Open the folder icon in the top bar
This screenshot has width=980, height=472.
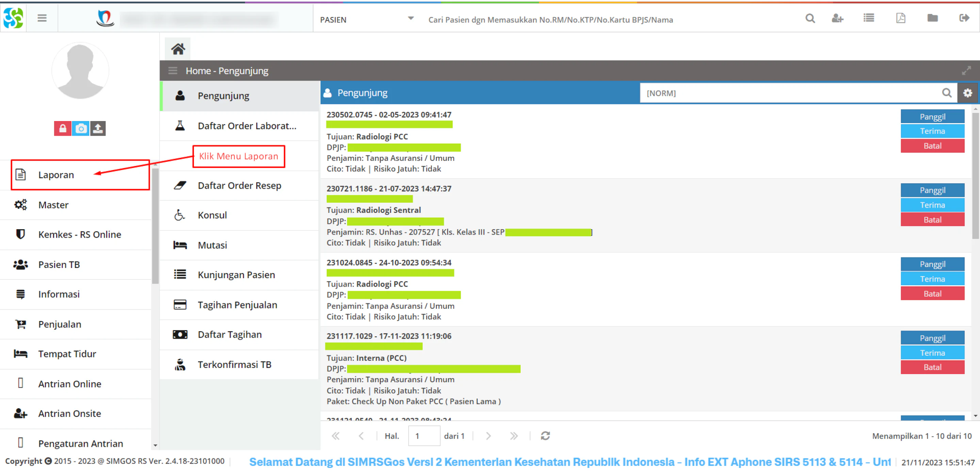coord(932,18)
